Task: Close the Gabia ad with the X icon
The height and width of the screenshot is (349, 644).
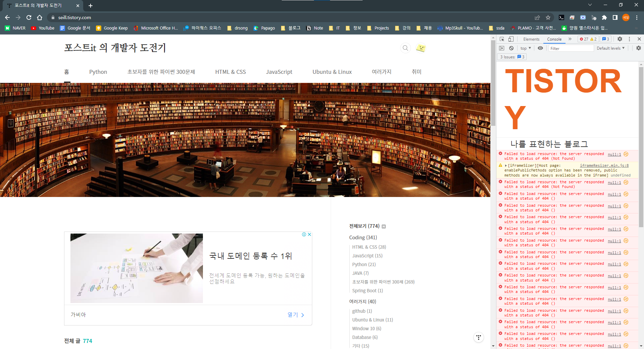Action: [310, 235]
